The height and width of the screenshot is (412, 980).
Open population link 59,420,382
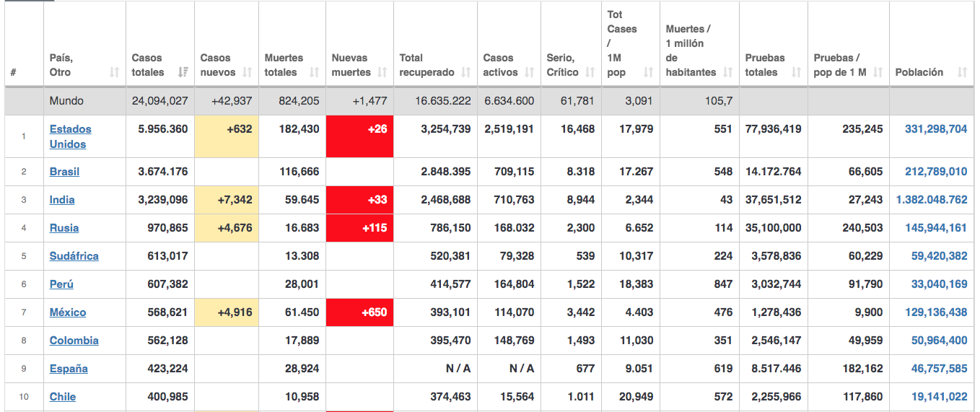(939, 256)
